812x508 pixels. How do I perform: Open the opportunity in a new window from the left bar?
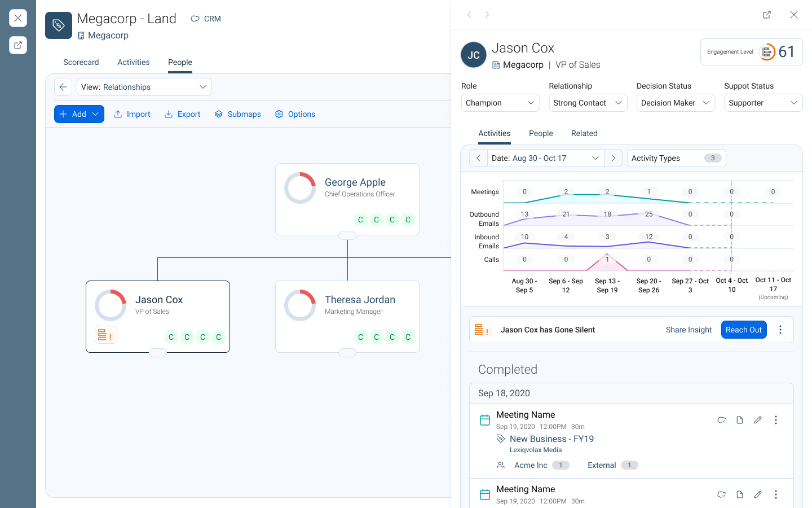tap(18, 45)
